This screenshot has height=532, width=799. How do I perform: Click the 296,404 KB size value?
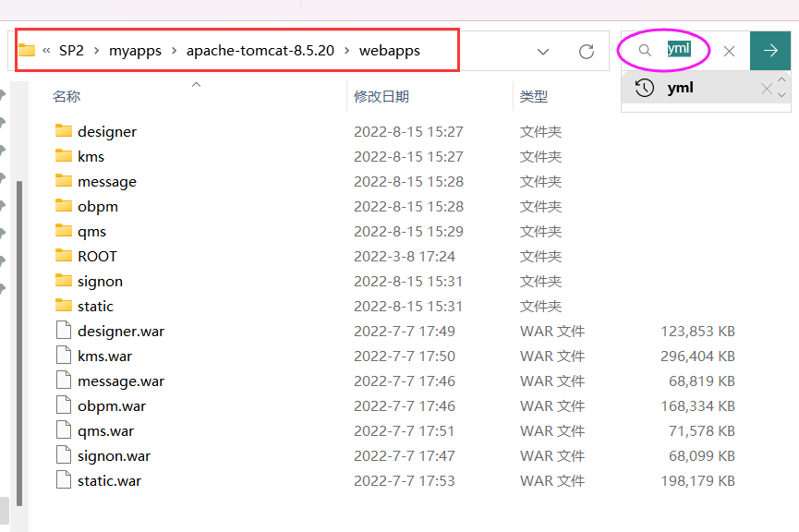click(x=697, y=357)
